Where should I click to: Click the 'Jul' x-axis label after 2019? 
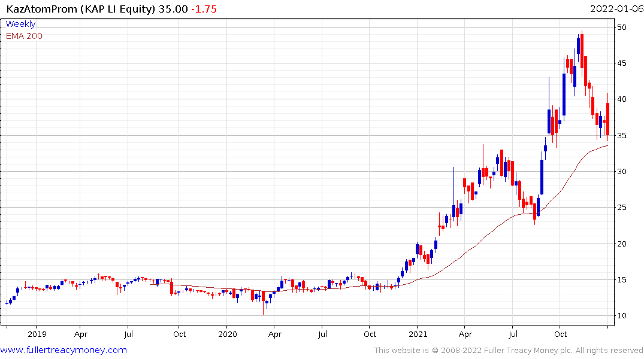click(129, 334)
